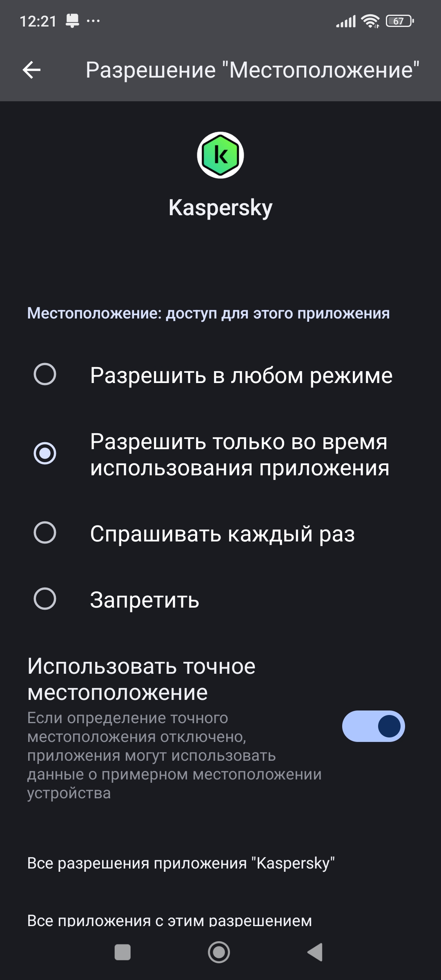
Task: Tap the three-dots status bar overflow icon
Action: tap(94, 21)
